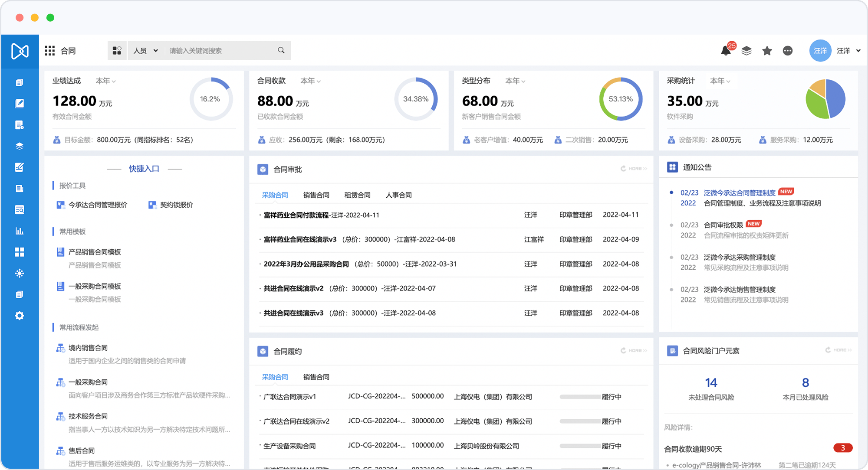Viewport: 868px width, 470px height.
Task: Select 人事合同 tab in 合同审批
Action: pyautogui.click(x=398, y=195)
